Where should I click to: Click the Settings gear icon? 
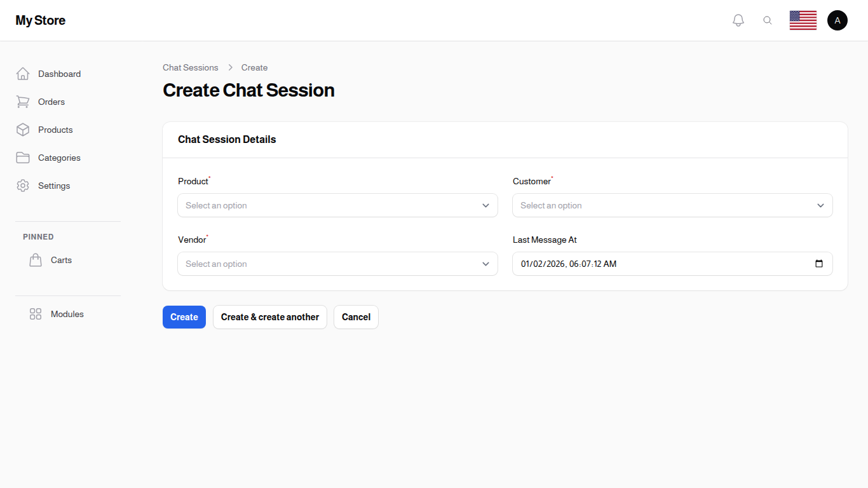pyautogui.click(x=23, y=186)
